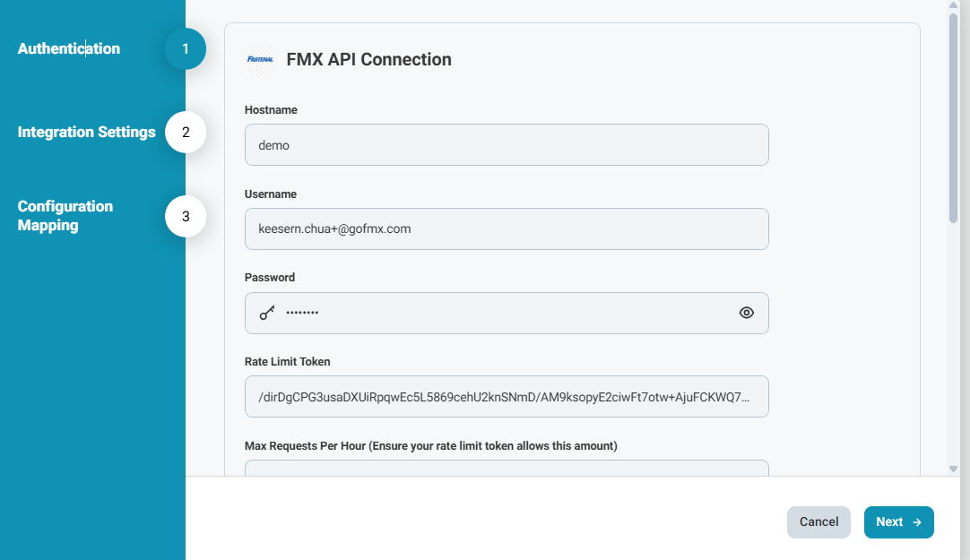Viewport: 970px width, 560px height.
Task: Select the Authentication step label
Action: point(69,49)
